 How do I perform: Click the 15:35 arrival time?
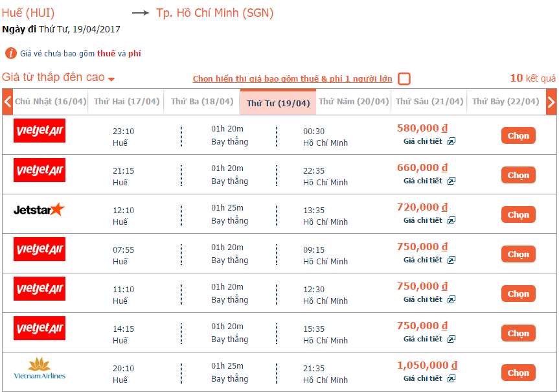[x=314, y=329]
